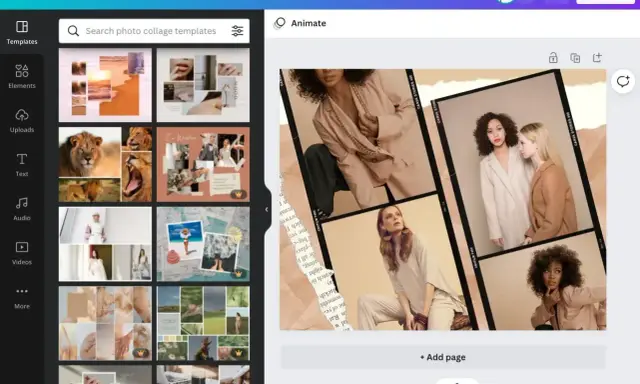Open the Uploads sidebar tab
Screen dimensions: 640x384
coord(22,121)
